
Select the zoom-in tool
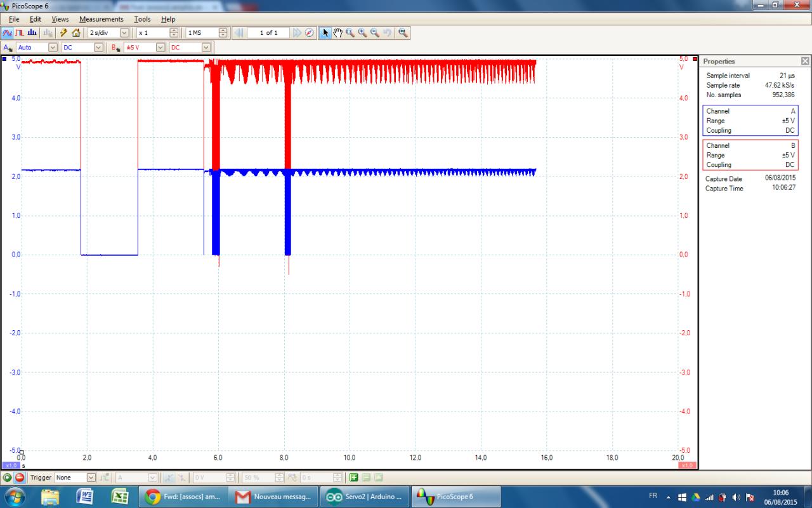pos(362,32)
